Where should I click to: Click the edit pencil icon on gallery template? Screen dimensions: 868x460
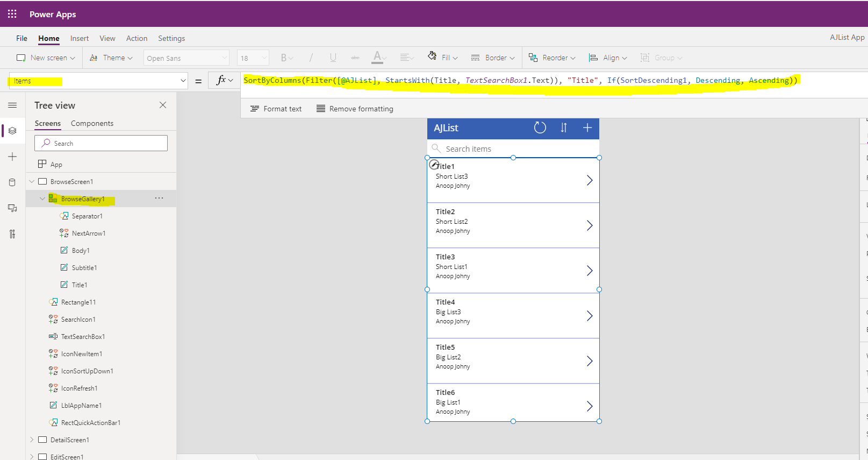click(434, 165)
